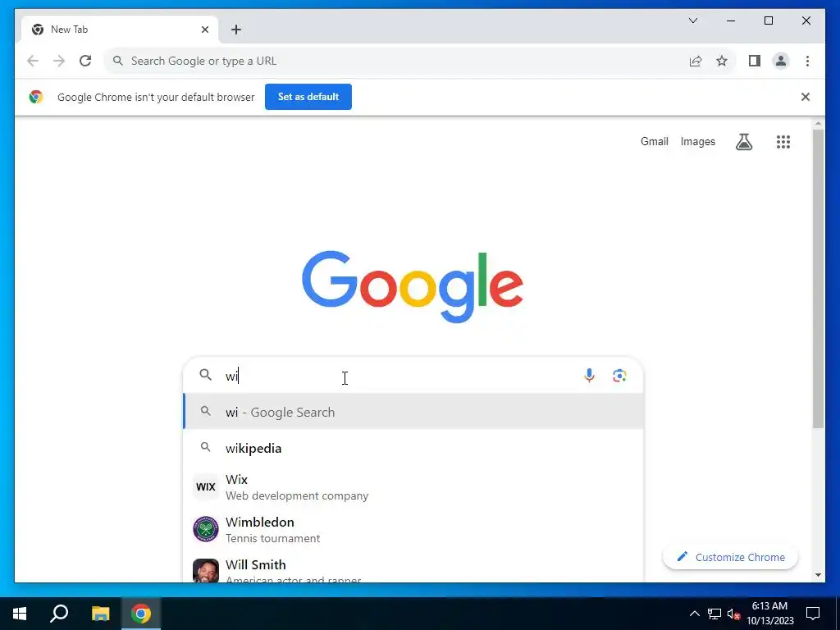Viewport: 840px width, 630px height.
Task: Choose the Wimbledon tennis tournament suggestion
Action: (413, 529)
